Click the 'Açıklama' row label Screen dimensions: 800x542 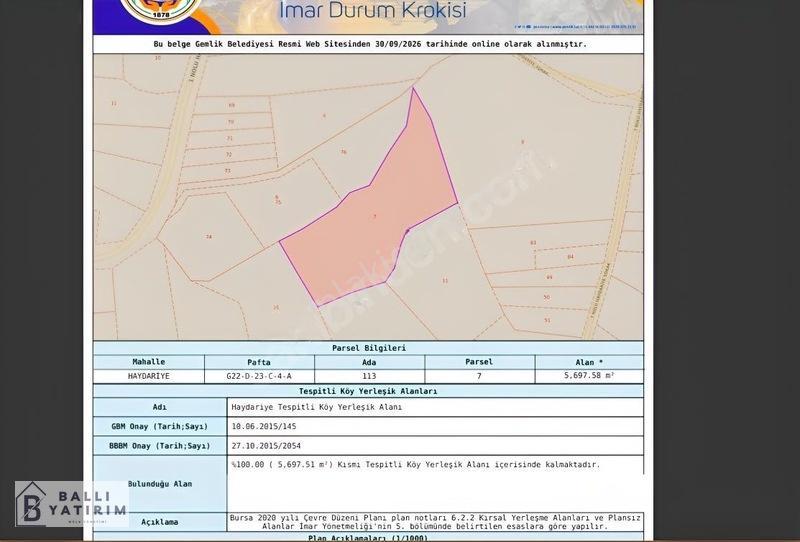pyautogui.click(x=160, y=522)
